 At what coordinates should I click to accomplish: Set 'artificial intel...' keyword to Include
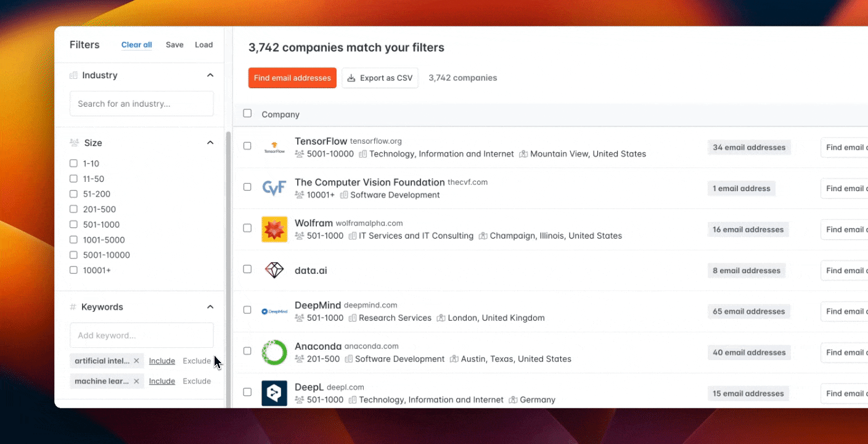[162, 361]
